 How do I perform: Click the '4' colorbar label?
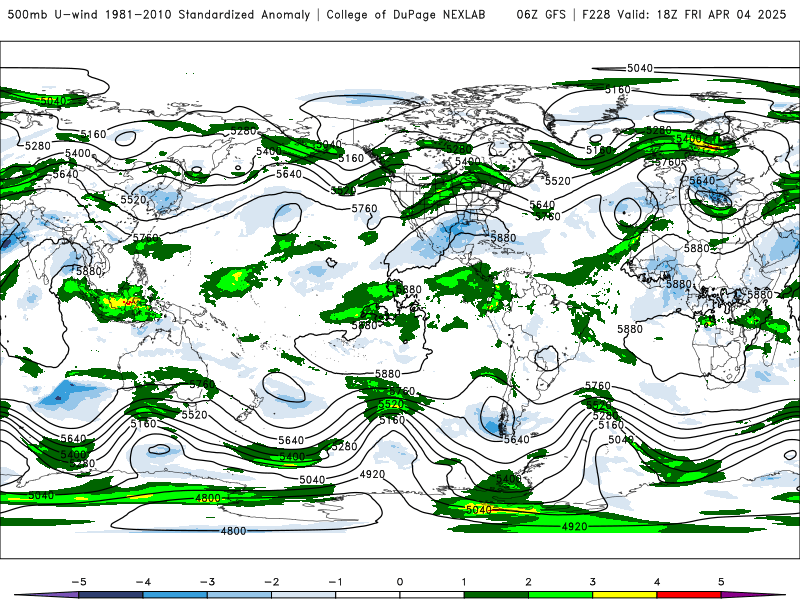[x=657, y=582]
